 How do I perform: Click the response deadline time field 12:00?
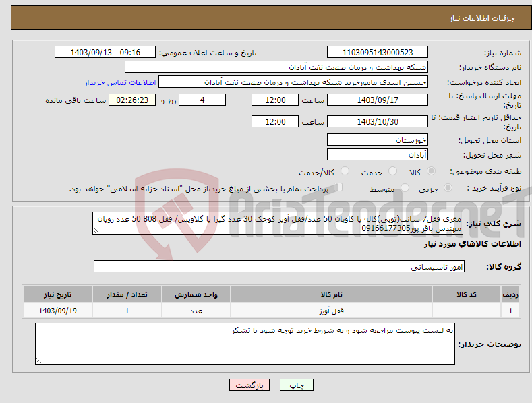(x=275, y=100)
